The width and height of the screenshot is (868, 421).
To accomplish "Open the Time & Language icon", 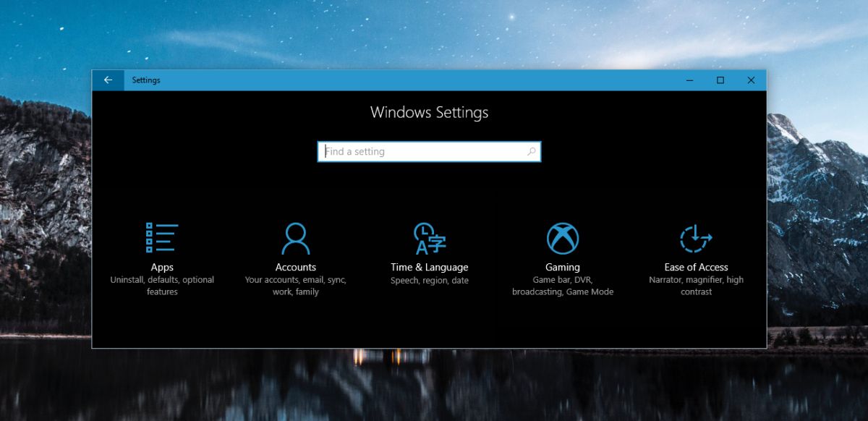I will [430, 238].
